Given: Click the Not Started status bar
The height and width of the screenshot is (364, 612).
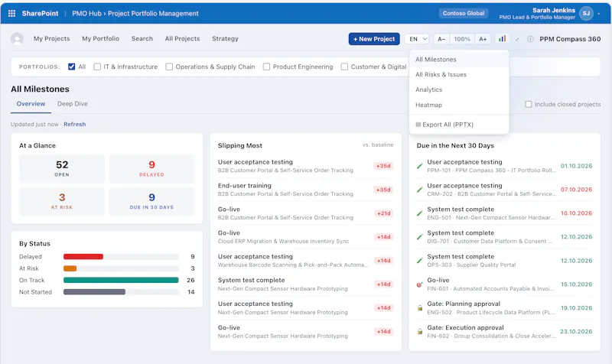Looking at the screenshot, I should pyautogui.click(x=121, y=292).
